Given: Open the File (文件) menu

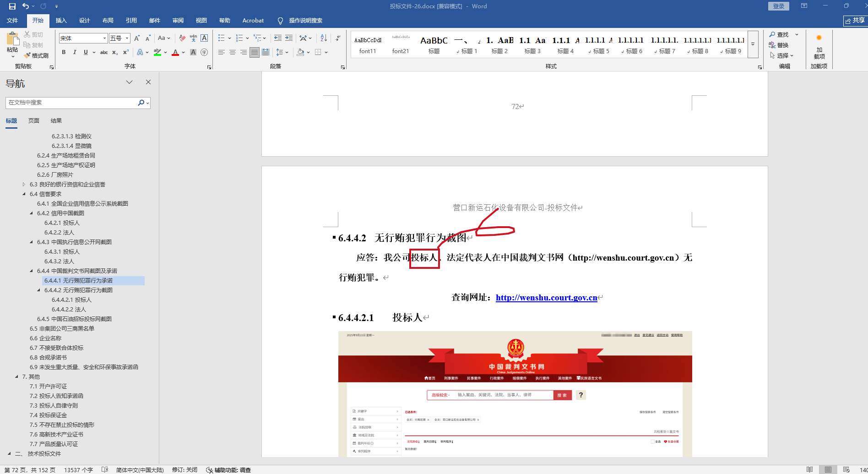Looking at the screenshot, I should [x=12, y=21].
